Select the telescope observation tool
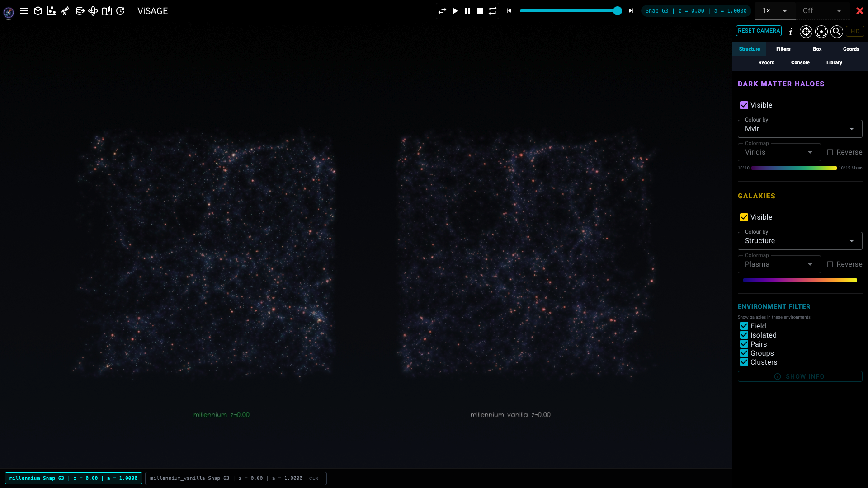868x488 pixels. tap(65, 11)
